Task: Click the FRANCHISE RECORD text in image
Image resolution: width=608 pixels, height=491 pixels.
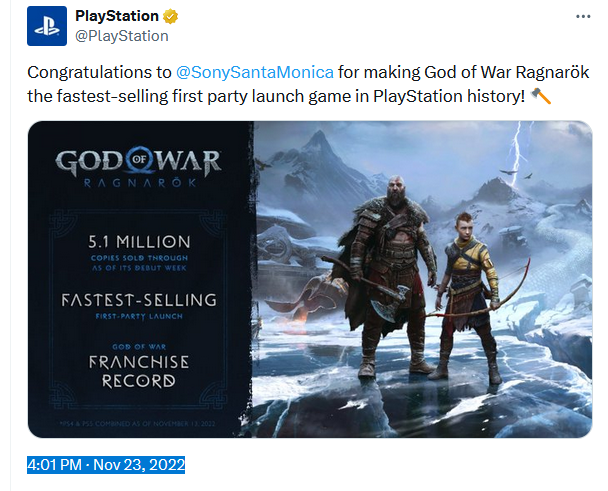Action: coord(139,371)
